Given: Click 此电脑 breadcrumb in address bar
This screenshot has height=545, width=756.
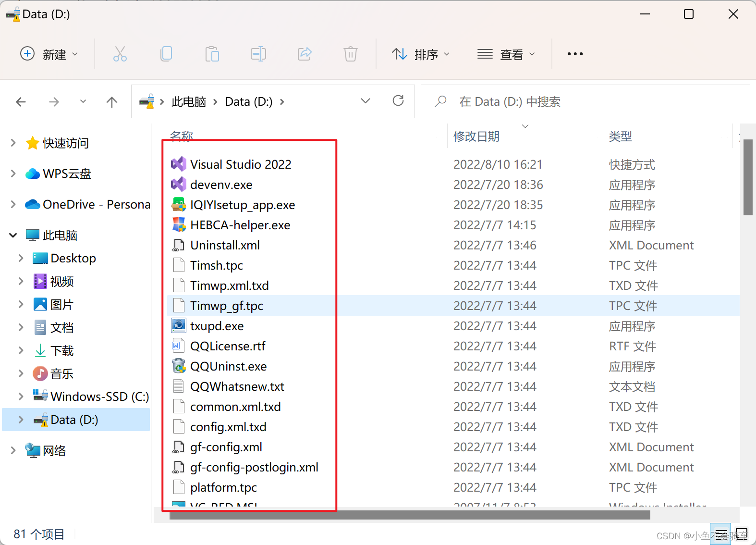Looking at the screenshot, I should point(189,101).
